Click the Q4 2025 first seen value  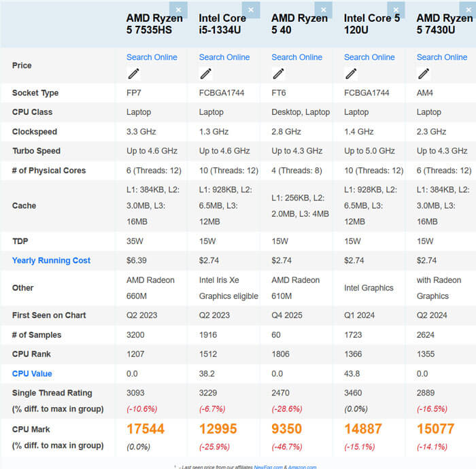click(x=287, y=315)
